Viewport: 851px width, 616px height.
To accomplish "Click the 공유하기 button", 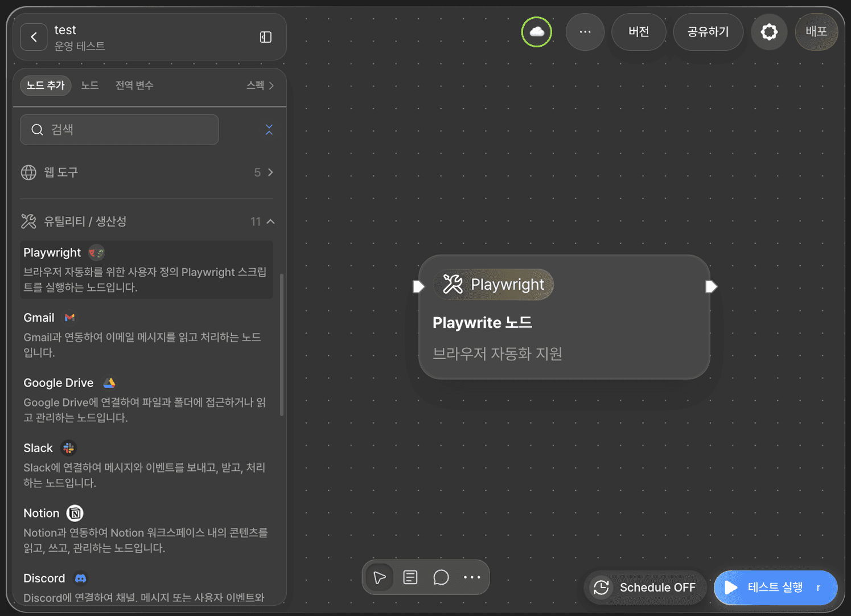I will 708,32.
